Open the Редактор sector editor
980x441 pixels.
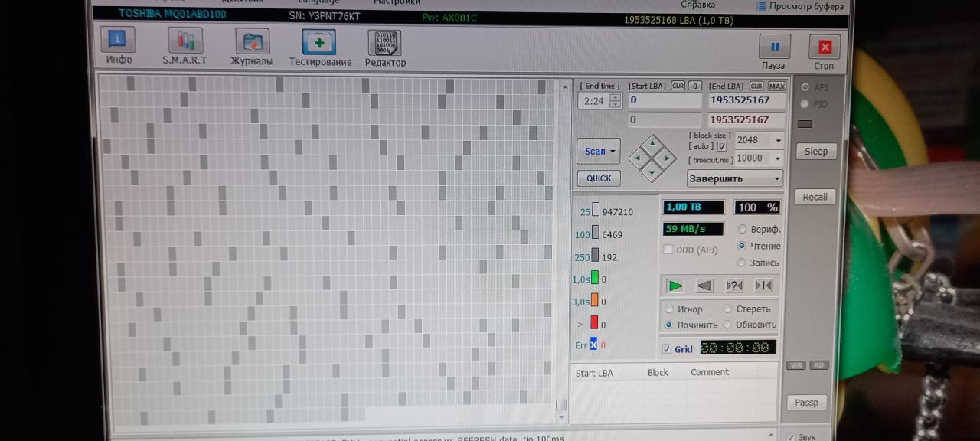(385, 47)
